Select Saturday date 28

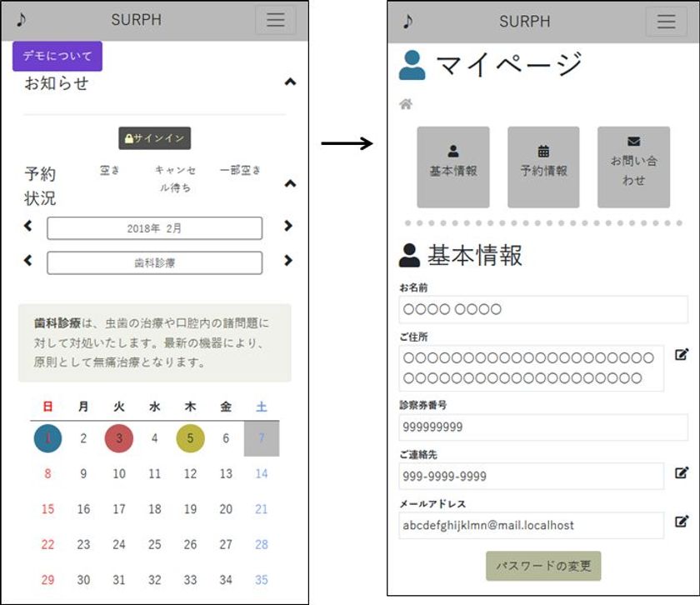coord(262,544)
